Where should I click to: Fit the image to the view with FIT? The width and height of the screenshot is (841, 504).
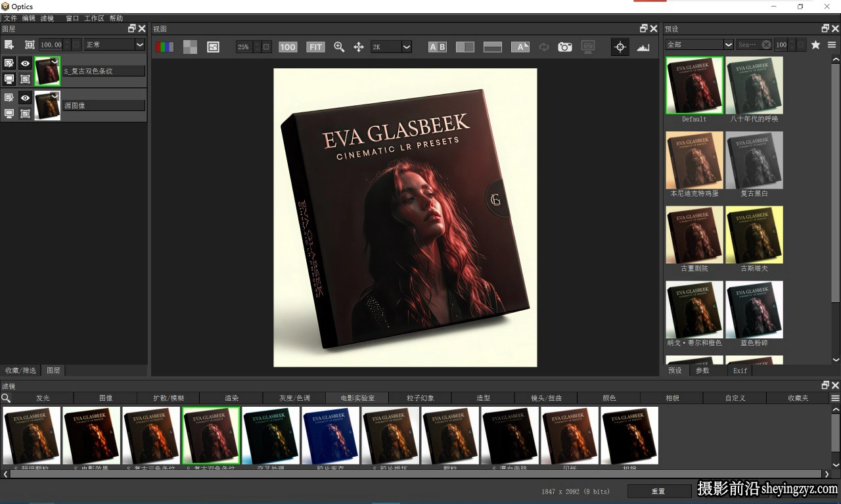316,47
